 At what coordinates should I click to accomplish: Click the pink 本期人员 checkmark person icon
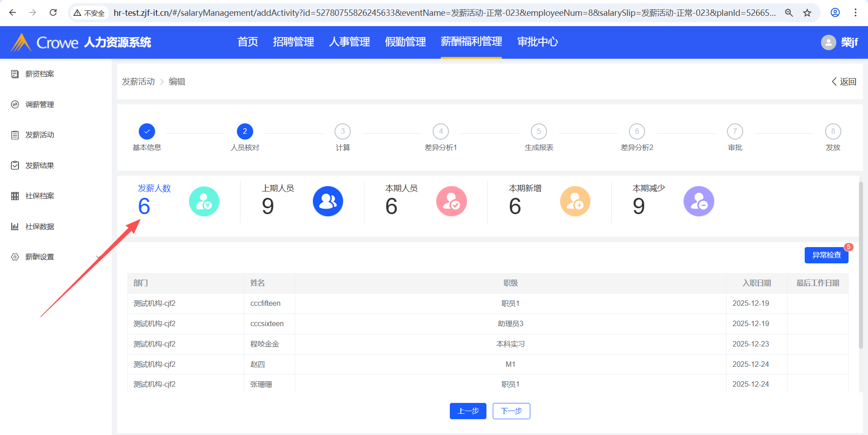(451, 201)
